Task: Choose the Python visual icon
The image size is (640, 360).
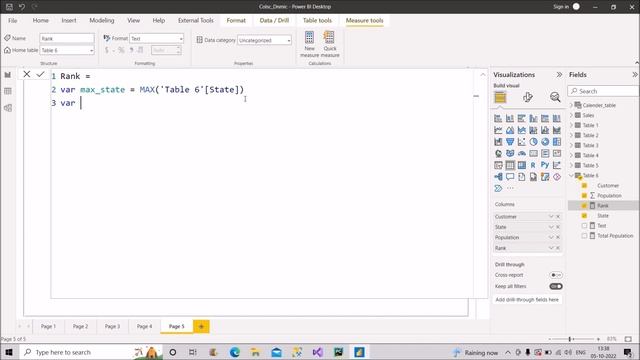Action: point(545,165)
